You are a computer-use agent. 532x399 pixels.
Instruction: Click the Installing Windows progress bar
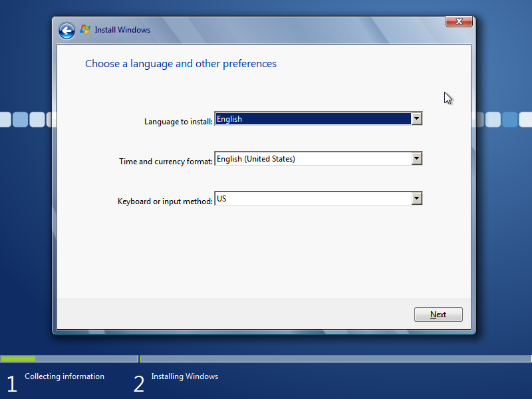pyautogui.click(x=336, y=358)
